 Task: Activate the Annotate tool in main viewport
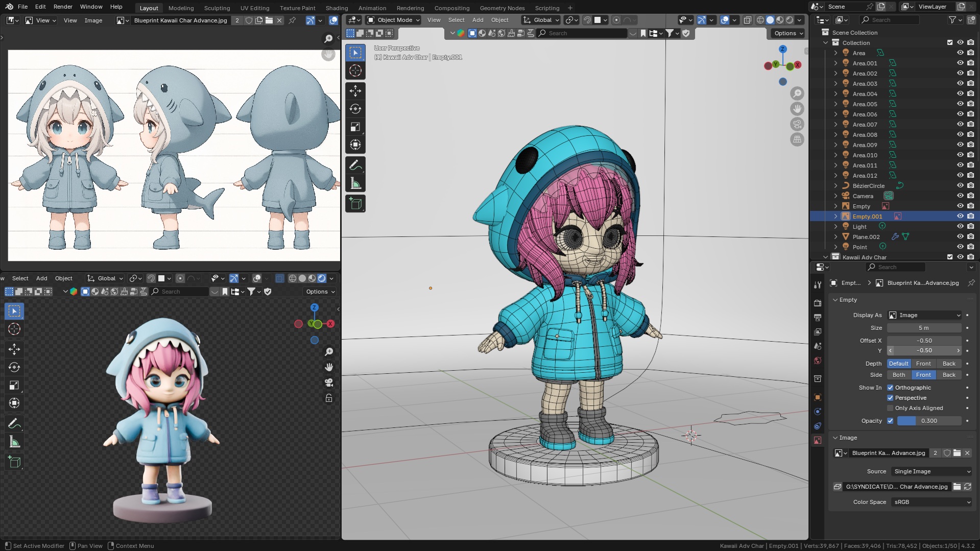click(x=355, y=165)
